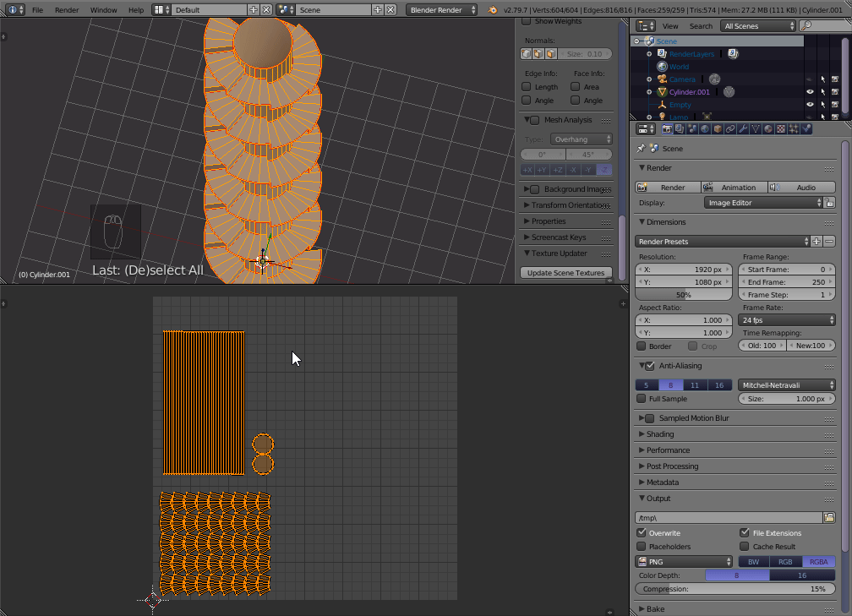Open the Render Presets dropdown
The width and height of the screenshot is (852, 616).
click(x=722, y=241)
